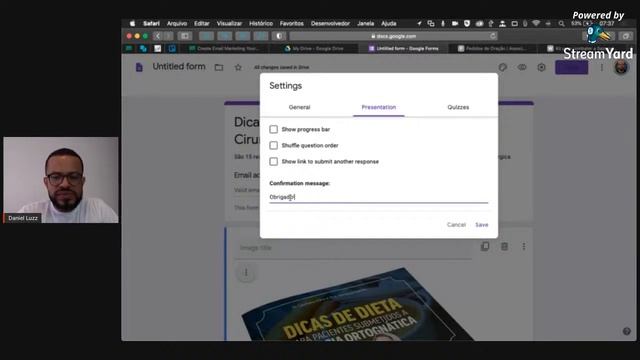This screenshot has height=360, width=640.
Task: Click the Confirmation message text field
Action: point(378,197)
